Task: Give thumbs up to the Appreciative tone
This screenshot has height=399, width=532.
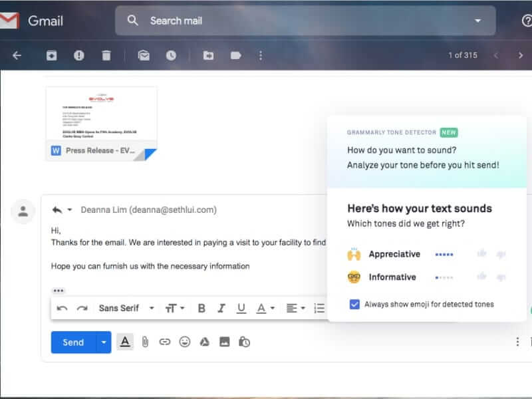Action: (x=480, y=254)
